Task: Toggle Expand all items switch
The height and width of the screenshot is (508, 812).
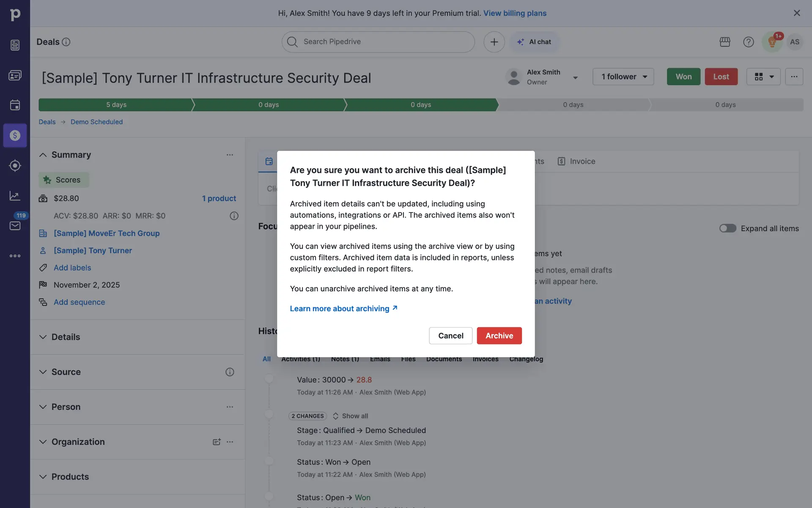Action: (x=727, y=229)
